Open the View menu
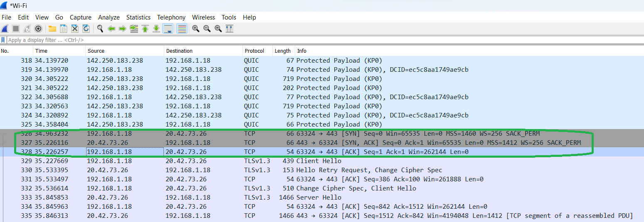The image size is (644, 222). point(42,17)
